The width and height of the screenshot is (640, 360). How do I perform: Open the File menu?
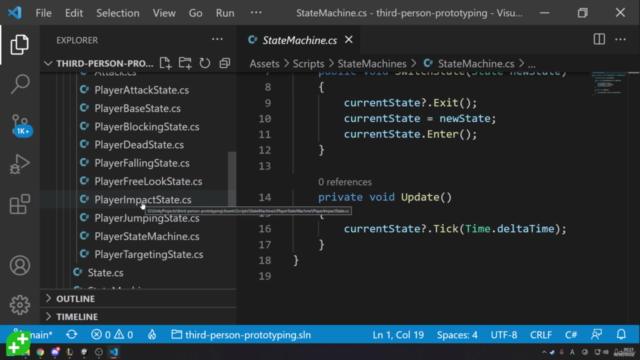pyautogui.click(x=43, y=13)
